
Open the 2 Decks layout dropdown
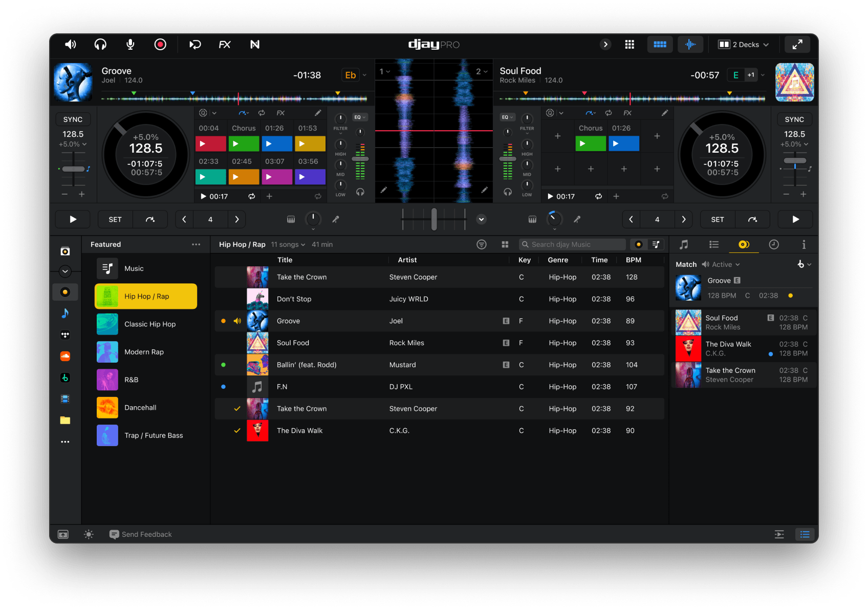coord(743,45)
